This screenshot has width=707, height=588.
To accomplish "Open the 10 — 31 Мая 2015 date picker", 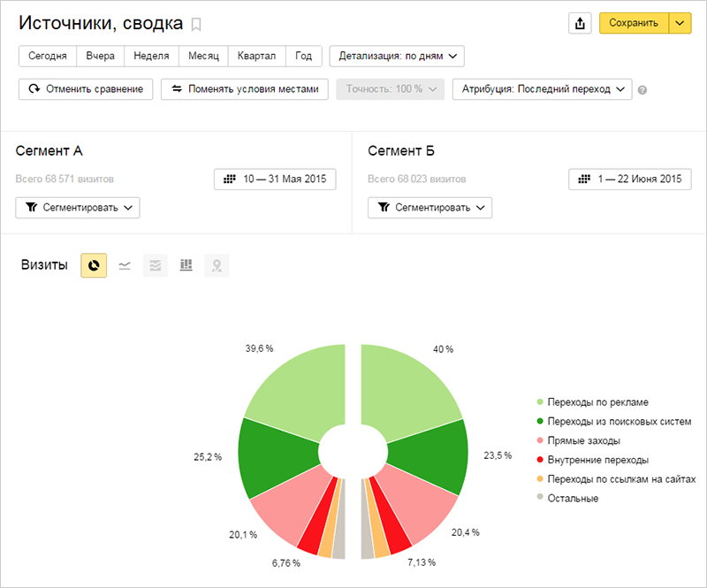I will 275,179.
